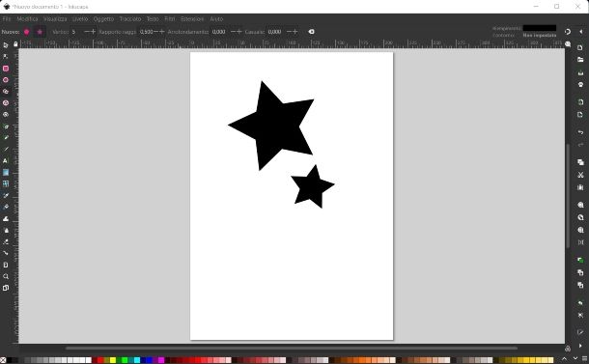Select the Calligraphy tool
This screenshot has height=364, width=589.
coord(6,149)
